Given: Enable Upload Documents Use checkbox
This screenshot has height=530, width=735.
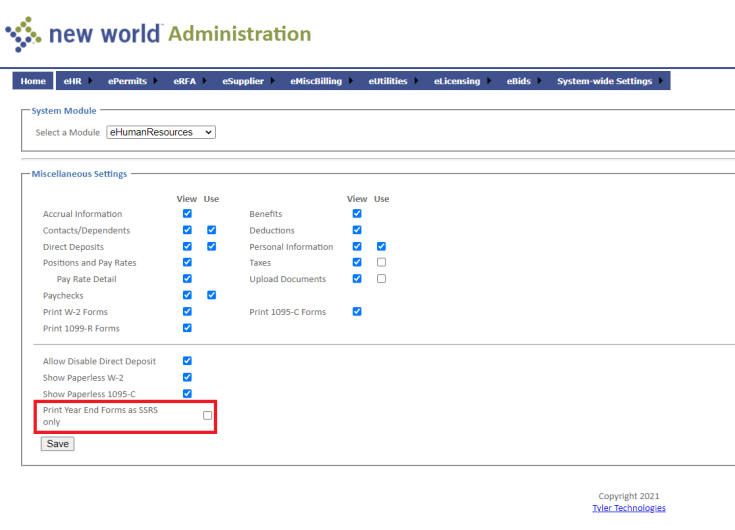Looking at the screenshot, I should 381,279.
